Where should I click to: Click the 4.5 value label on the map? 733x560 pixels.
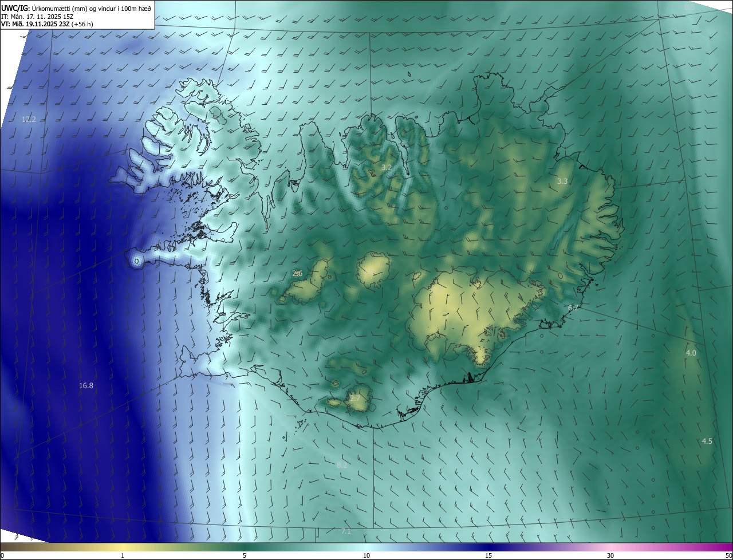coord(707,441)
